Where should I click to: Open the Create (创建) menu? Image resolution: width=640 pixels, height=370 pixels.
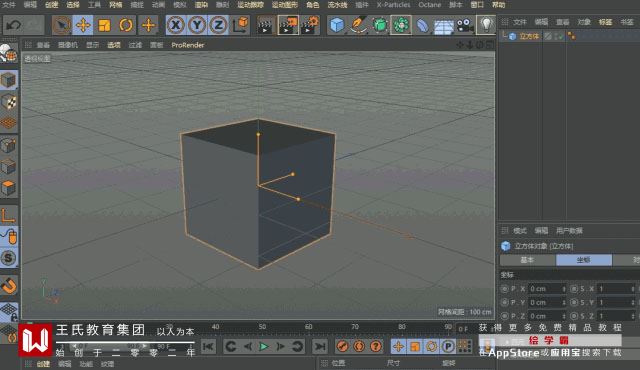pos(51,5)
